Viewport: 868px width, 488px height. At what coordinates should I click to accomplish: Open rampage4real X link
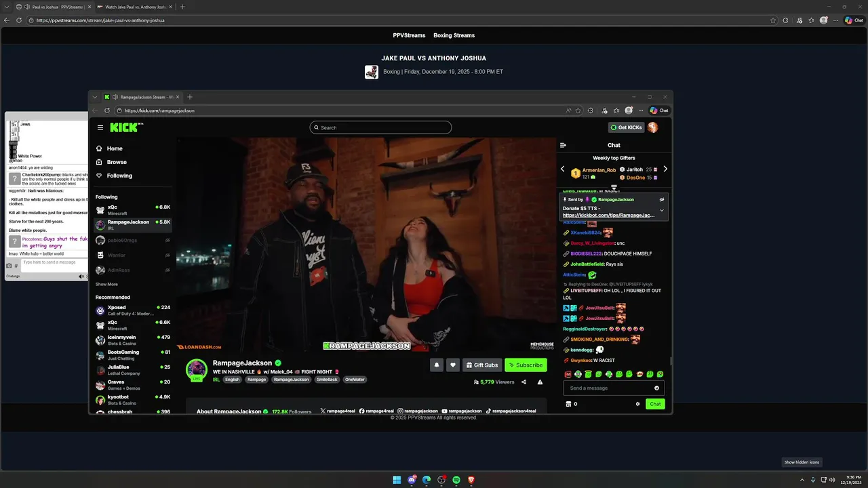click(x=338, y=411)
